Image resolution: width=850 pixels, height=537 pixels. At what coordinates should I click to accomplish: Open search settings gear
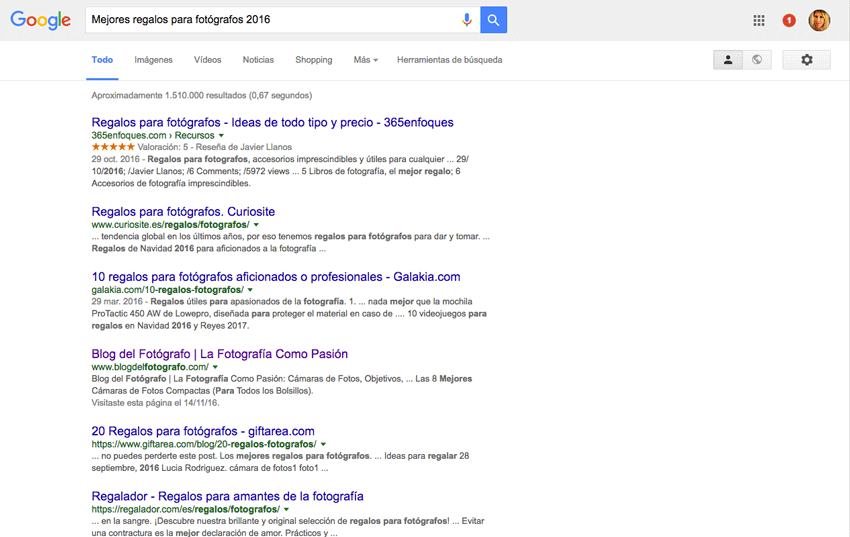[x=807, y=60]
